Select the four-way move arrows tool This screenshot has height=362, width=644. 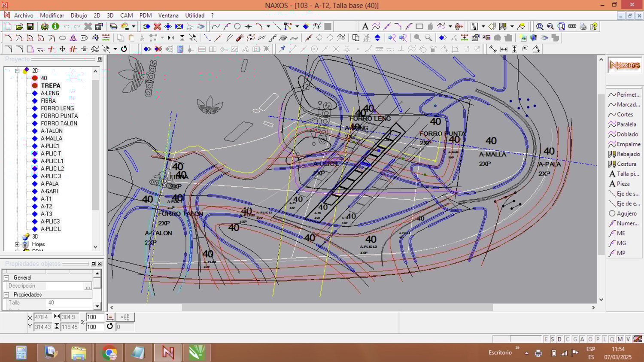tap(62, 49)
